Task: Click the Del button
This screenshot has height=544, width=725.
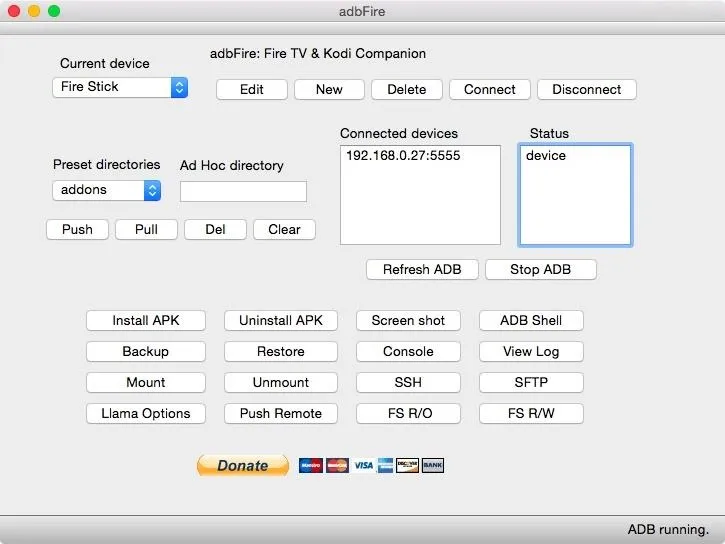Action: pos(215,229)
